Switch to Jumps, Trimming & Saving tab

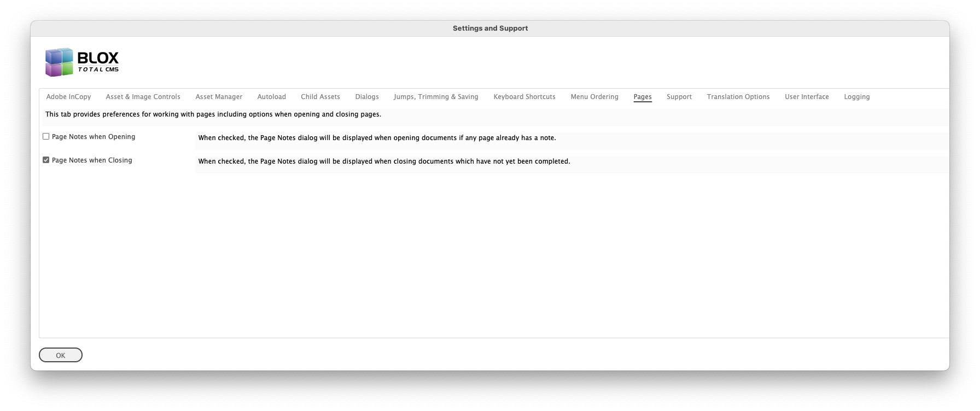(436, 97)
